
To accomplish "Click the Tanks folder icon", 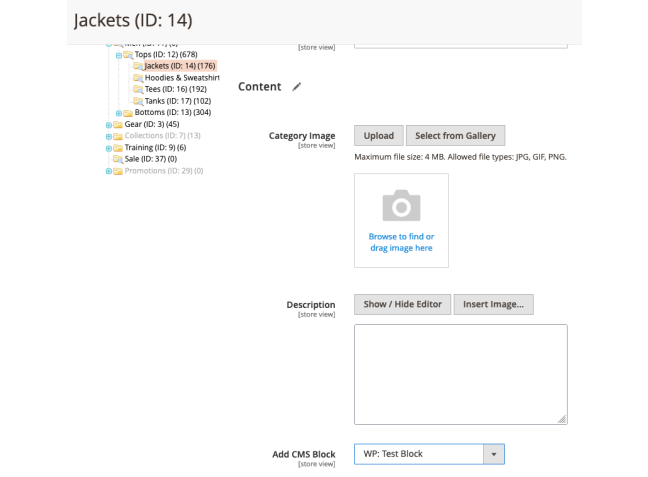I will [138, 101].
